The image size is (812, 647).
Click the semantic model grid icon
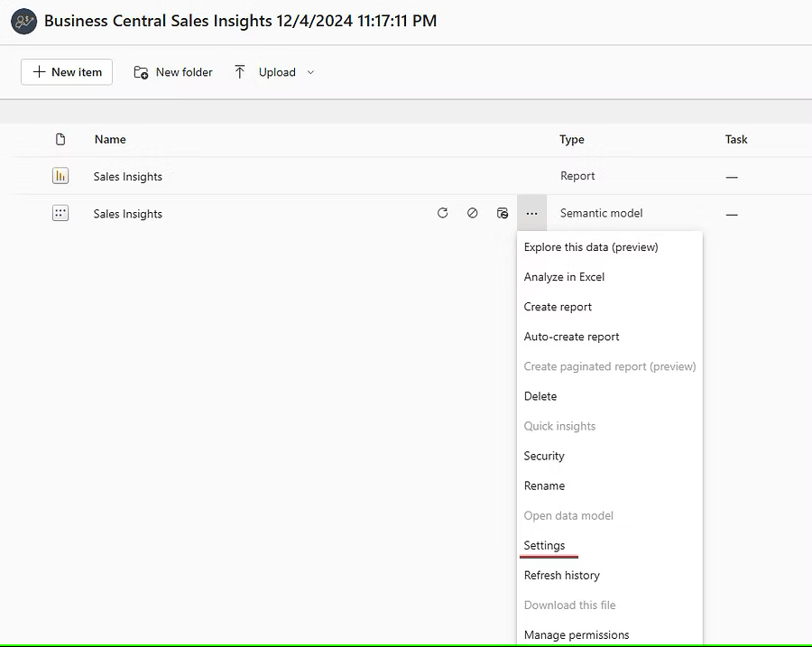pyautogui.click(x=60, y=213)
